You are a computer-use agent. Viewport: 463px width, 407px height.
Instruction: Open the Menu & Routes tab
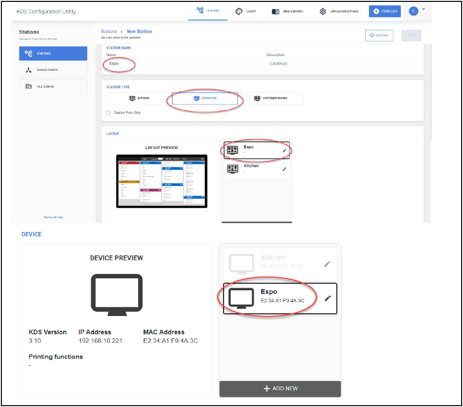point(287,11)
